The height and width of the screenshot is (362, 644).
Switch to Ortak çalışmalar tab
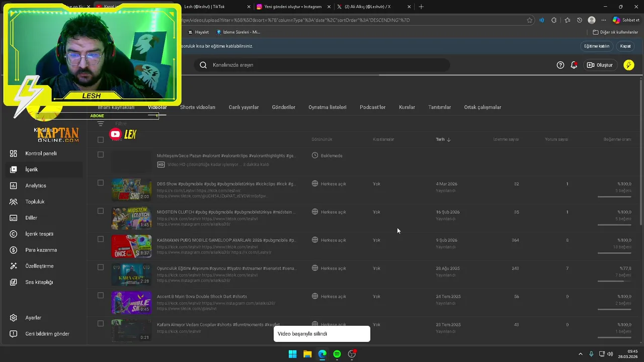click(x=482, y=107)
